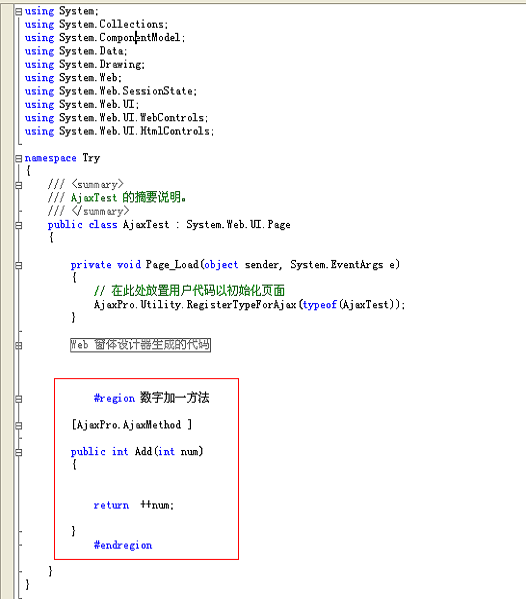Click the '/// <summary>' opening comment

86,185
